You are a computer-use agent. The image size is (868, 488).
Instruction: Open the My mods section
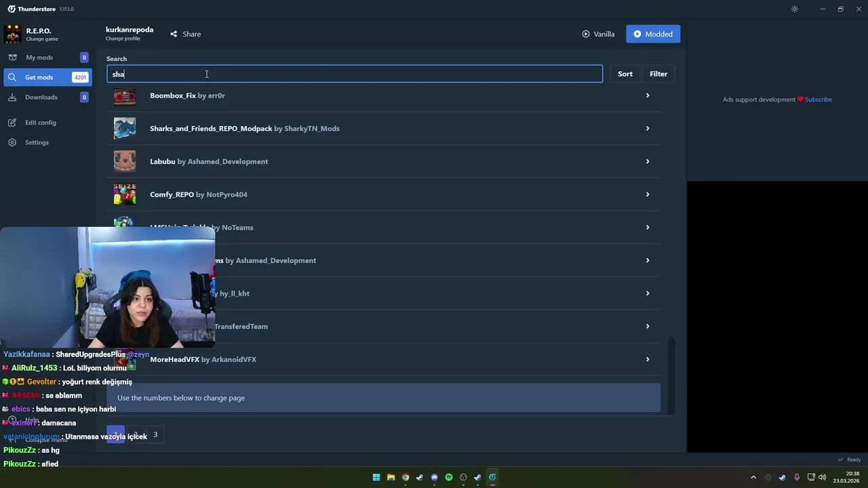tap(47, 58)
